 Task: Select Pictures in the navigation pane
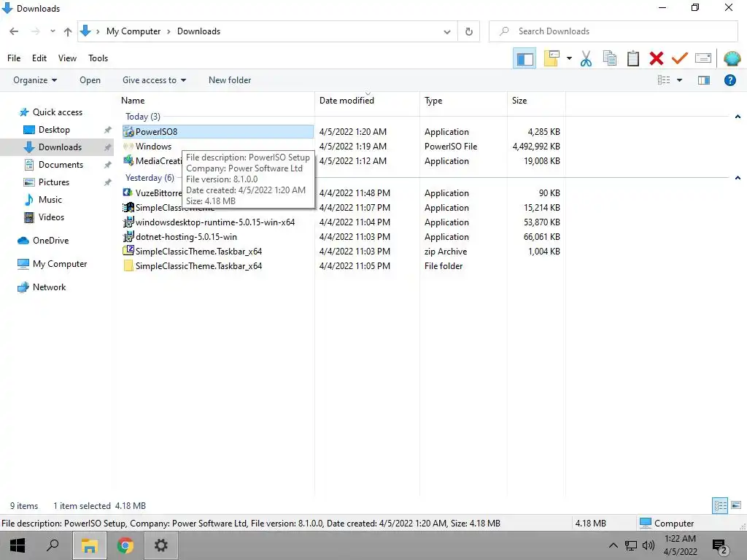54,182
